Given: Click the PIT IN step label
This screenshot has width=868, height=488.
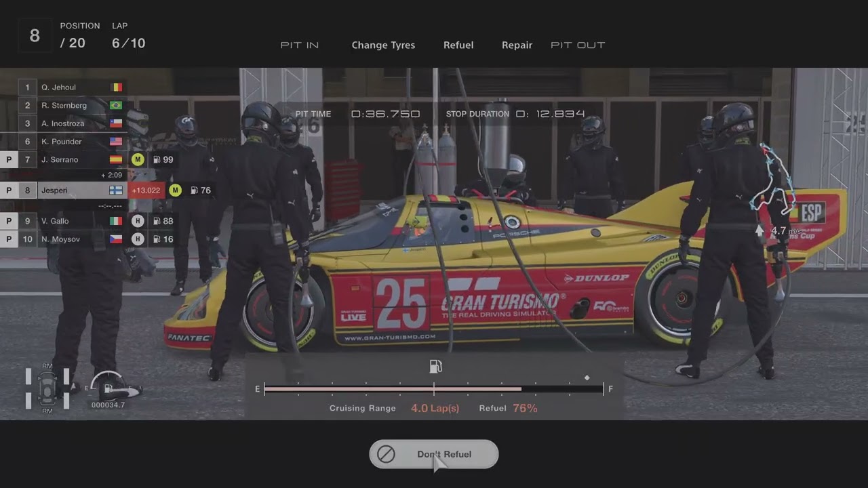Looking at the screenshot, I should [x=300, y=45].
